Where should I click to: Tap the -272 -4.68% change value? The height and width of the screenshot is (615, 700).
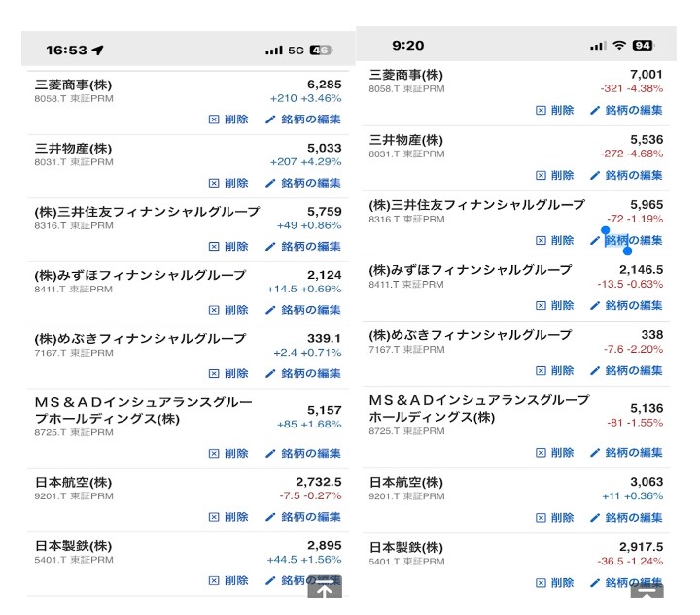click(632, 154)
